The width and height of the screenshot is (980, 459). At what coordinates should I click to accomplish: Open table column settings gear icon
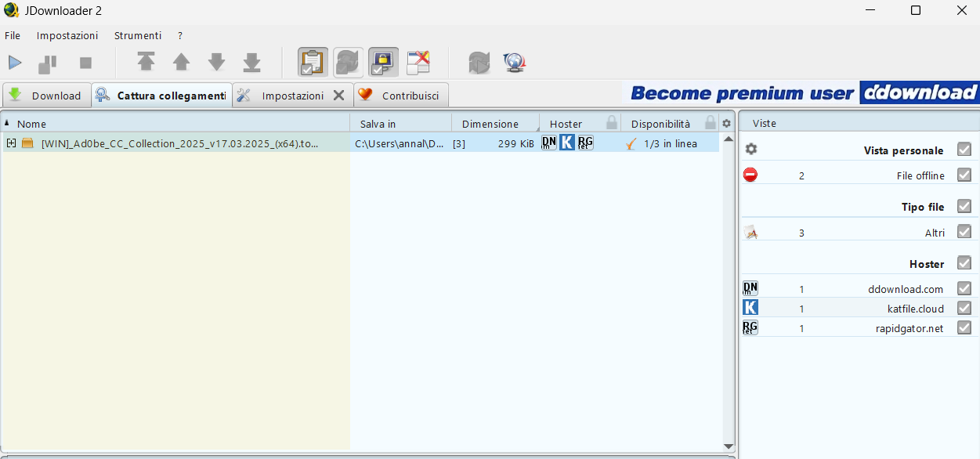tap(726, 123)
